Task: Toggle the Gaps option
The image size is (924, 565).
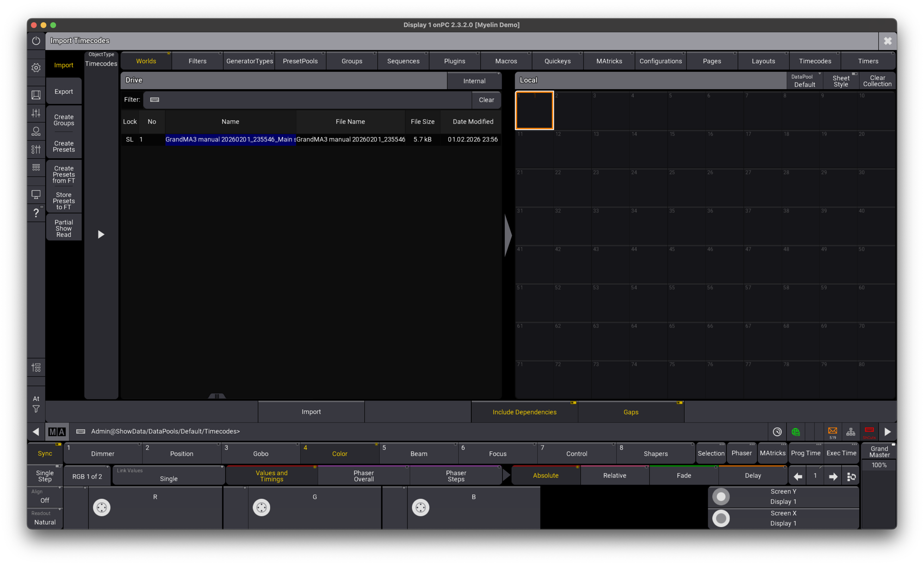Action: [x=631, y=412]
